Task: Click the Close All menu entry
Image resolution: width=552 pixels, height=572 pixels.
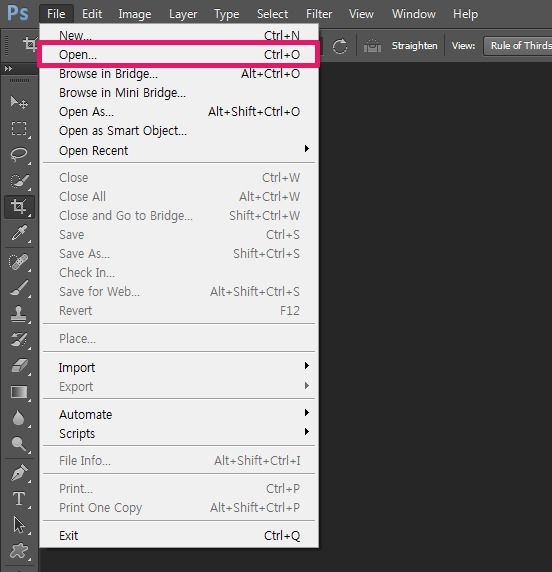Action: 179,197
